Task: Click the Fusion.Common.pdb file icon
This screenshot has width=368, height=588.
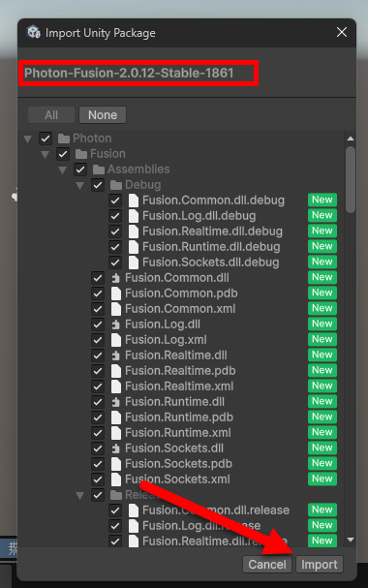Action: point(116,294)
